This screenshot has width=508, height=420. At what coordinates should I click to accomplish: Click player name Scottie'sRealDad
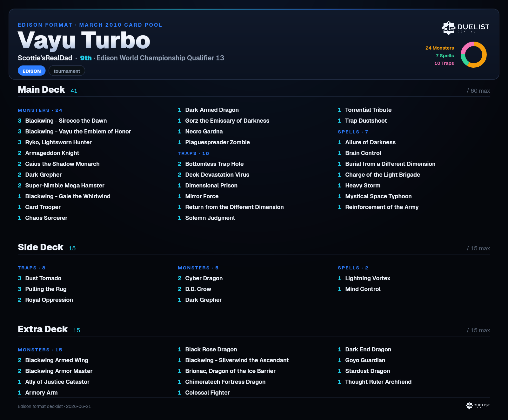(x=45, y=58)
